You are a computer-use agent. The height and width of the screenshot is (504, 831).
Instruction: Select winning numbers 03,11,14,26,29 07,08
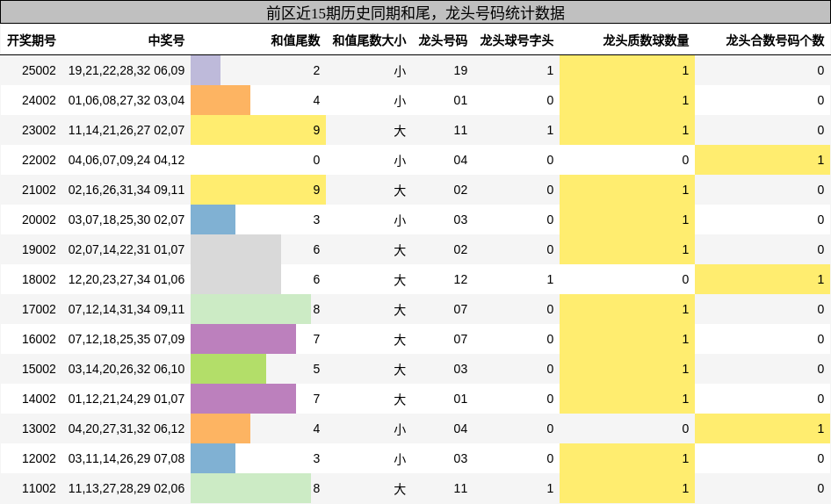click(126, 458)
